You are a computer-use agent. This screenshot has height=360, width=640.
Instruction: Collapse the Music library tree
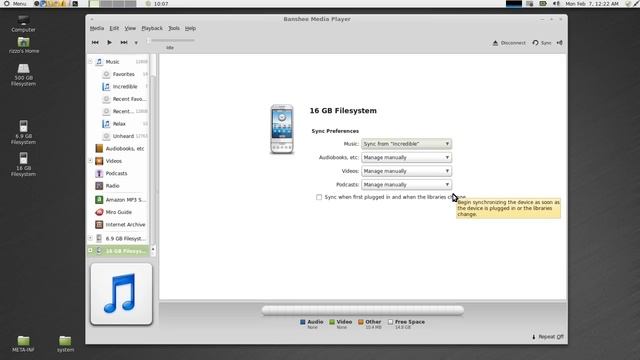90,62
